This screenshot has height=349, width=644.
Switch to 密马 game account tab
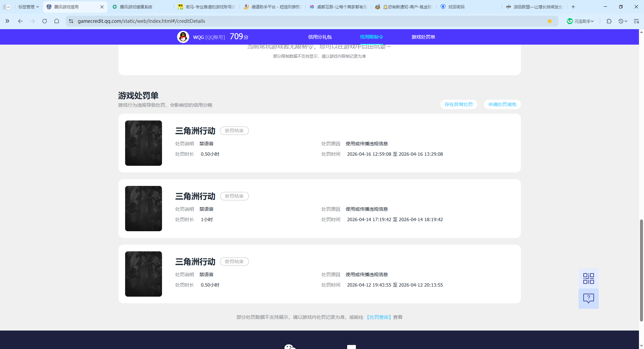[207, 7]
